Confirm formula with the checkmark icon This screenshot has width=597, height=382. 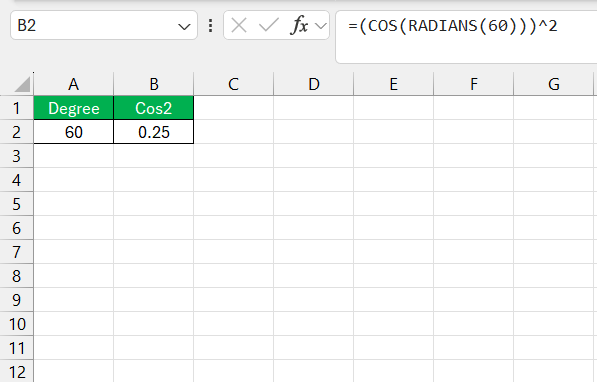[x=269, y=26]
